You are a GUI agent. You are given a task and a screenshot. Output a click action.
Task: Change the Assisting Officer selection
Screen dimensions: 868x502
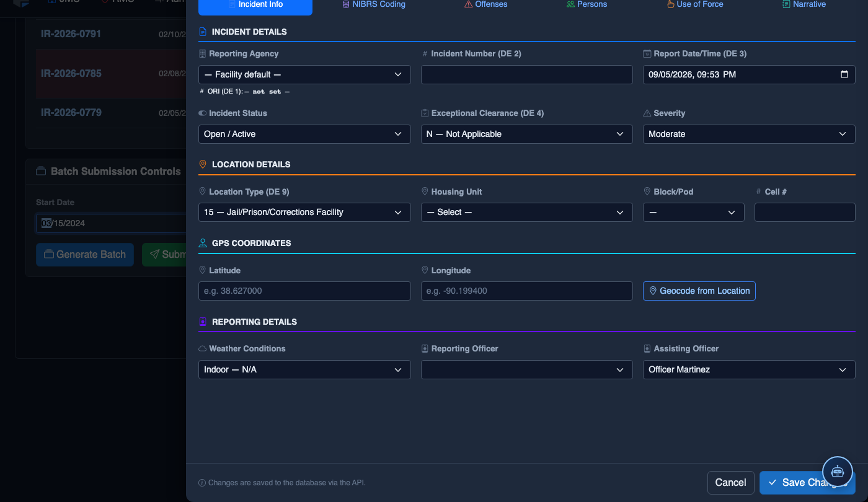click(x=749, y=369)
